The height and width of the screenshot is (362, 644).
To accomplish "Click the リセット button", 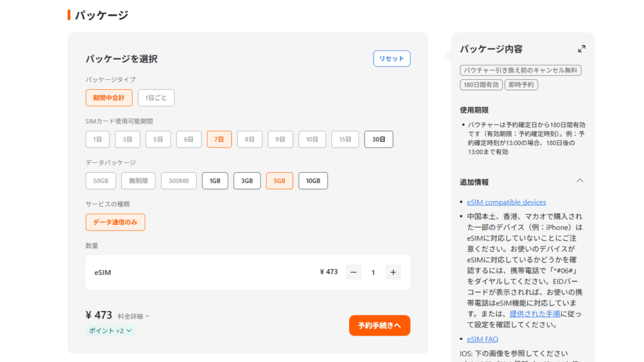I will (x=391, y=58).
